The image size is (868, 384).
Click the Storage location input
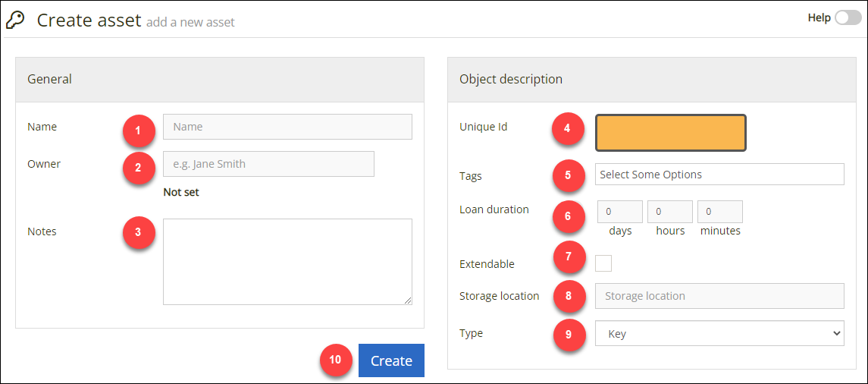(719, 296)
